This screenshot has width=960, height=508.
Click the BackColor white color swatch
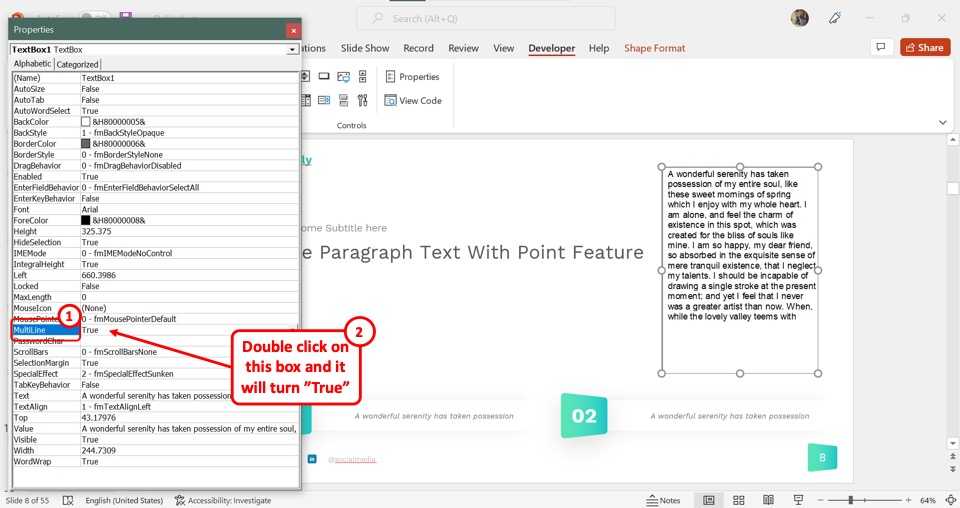pyautogui.click(x=86, y=122)
